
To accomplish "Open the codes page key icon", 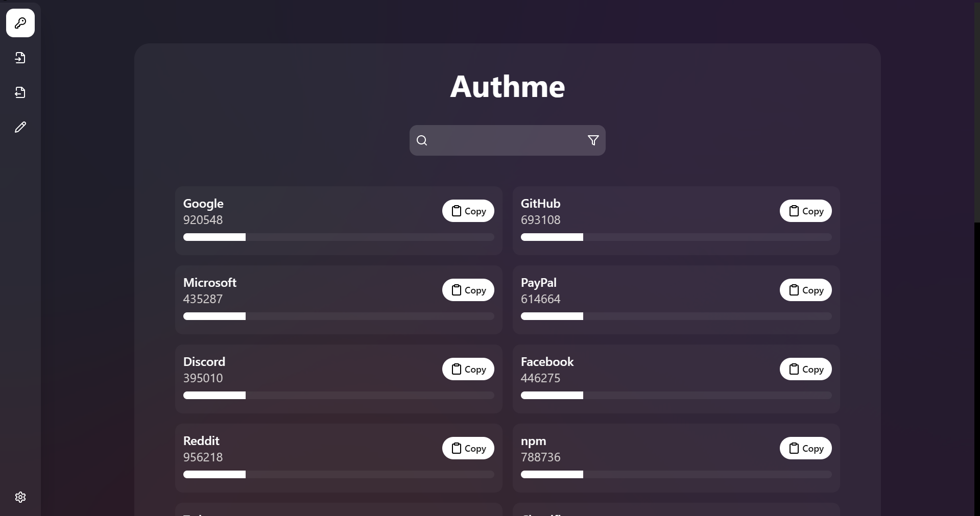I will point(20,23).
